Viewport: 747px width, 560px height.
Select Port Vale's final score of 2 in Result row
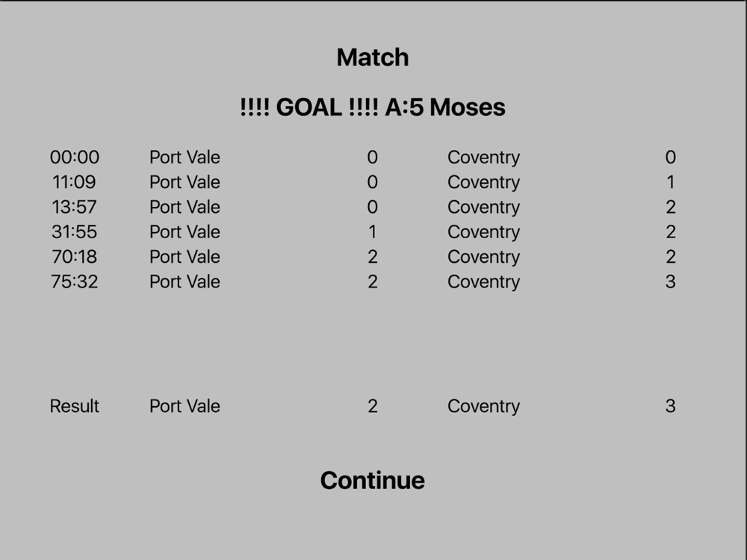[373, 406]
